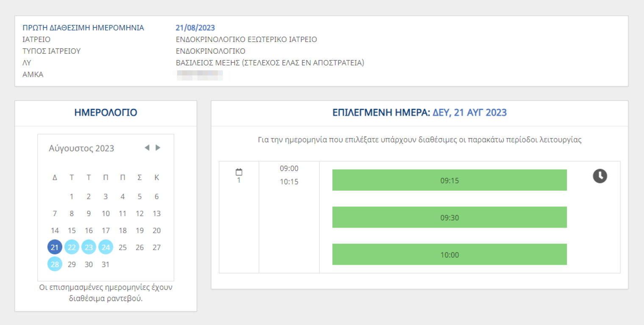The image size is (644, 325).
Task: Click ΕΝΔΟΚΡΙΝΟΛΟΓΙΚΟ ΕΞΩΤΕΡΙΚΟ ΙΑΤΡΕΙΟ clinic name
Action: tap(246, 39)
